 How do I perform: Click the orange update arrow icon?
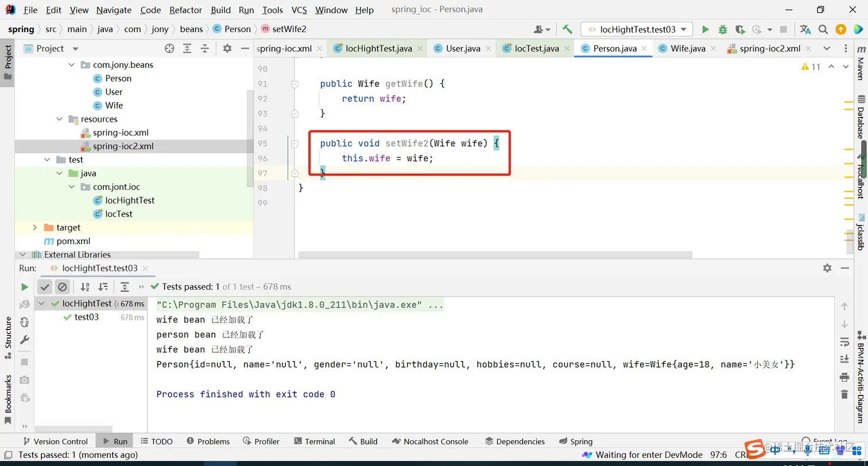(x=840, y=29)
